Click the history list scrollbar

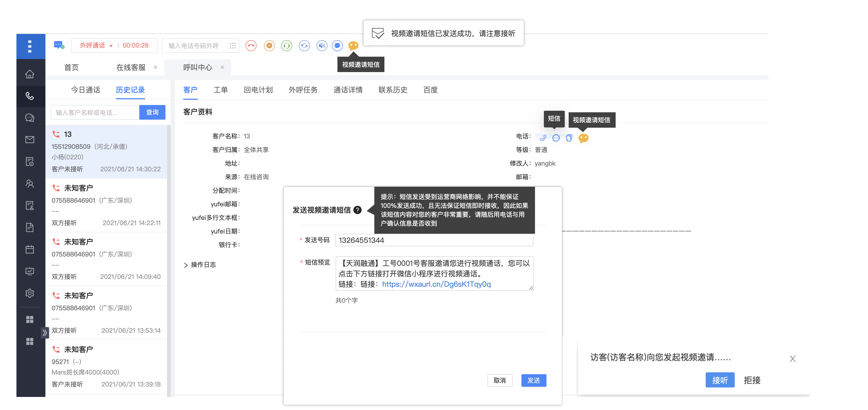coord(169,260)
